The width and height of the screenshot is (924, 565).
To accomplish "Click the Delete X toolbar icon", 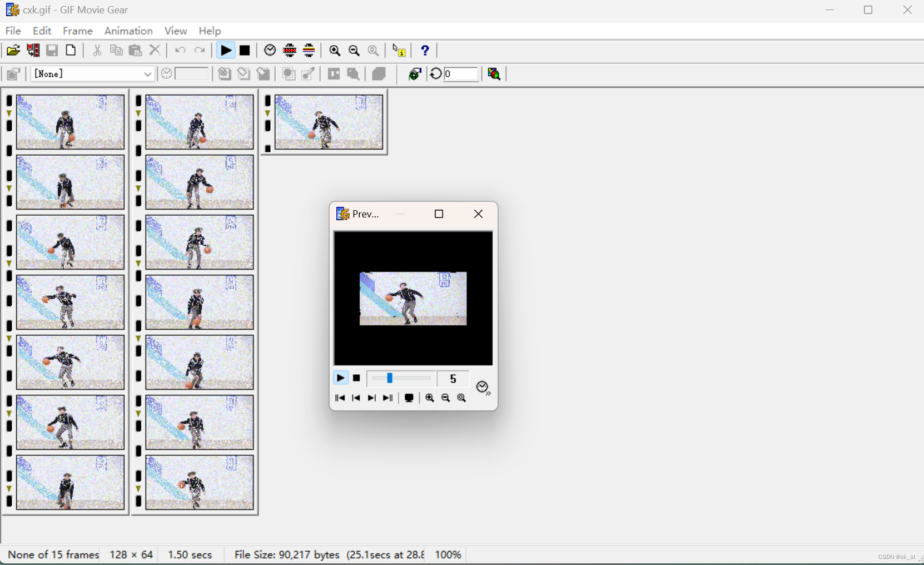I will pyautogui.click(x=155, y=51).
